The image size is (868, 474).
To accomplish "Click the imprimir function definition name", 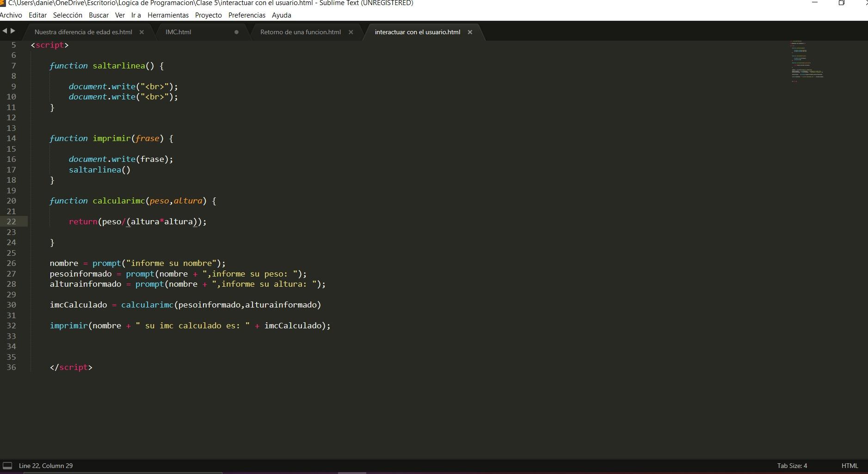I will tap(111, 138).
